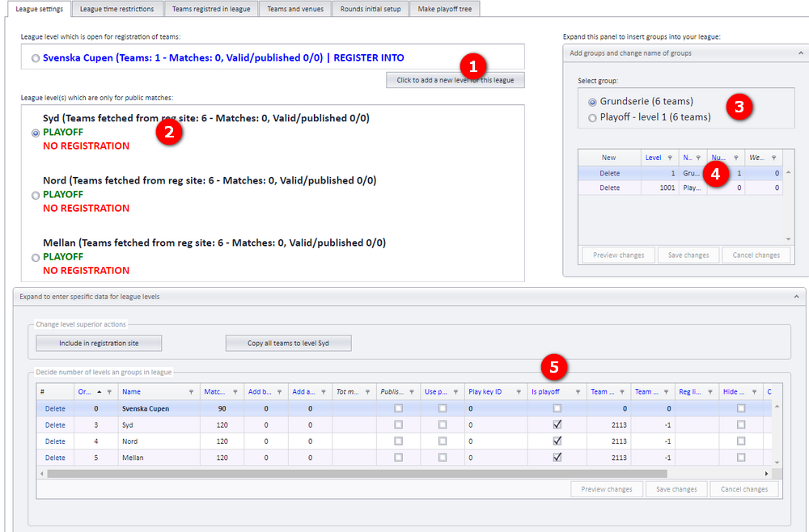The height and width of the screenshot is (532, 809).
Task: Open filter on the Play key ID column
Action: (x=519, y=392)
